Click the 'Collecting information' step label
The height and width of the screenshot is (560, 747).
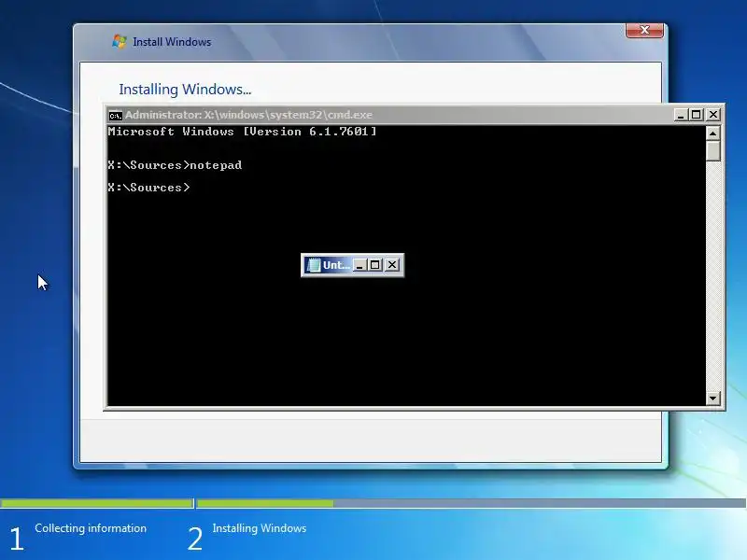[91, 528]
